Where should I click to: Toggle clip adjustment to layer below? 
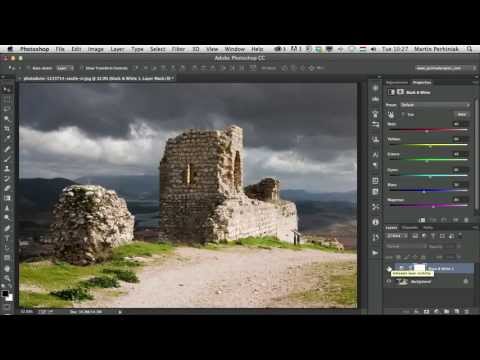click(x=422, y=220)
